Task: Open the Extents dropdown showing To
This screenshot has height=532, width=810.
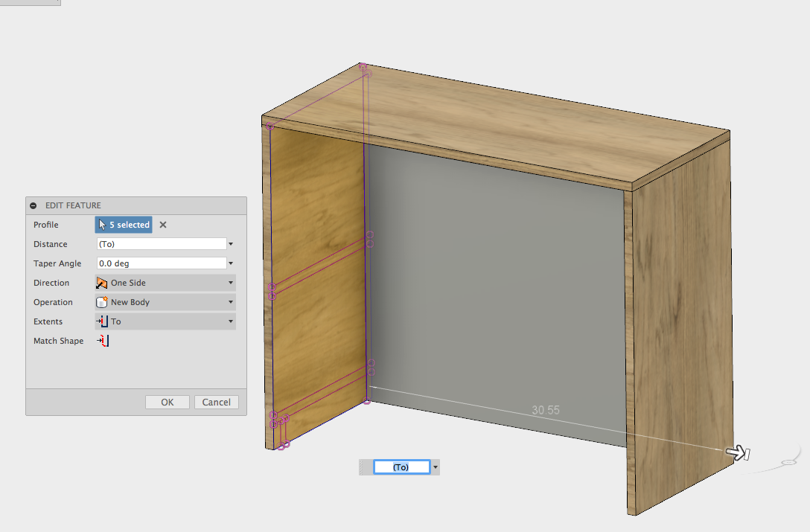Action: [229, 321]
